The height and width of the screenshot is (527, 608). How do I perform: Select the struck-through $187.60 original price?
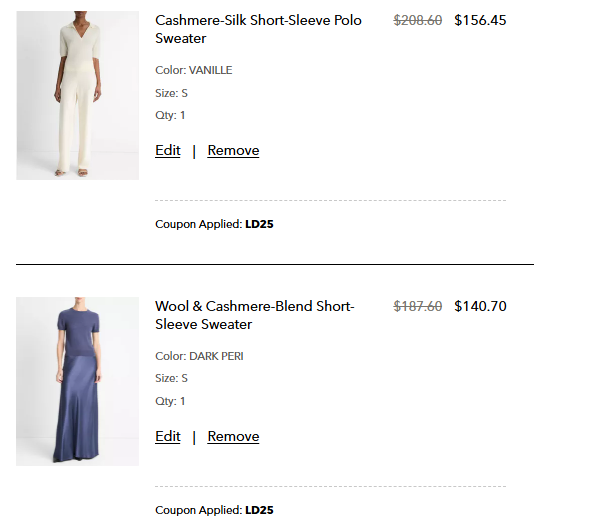418,306
